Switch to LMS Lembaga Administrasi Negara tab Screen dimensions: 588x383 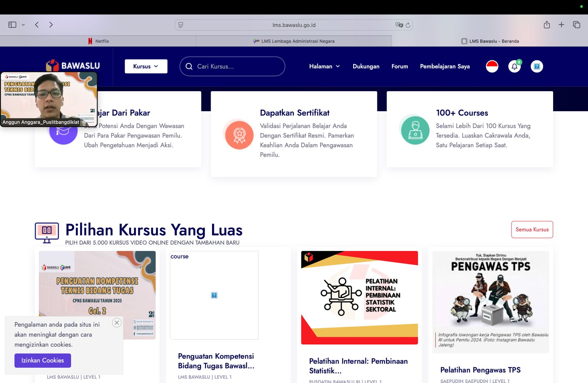pyautogui.click(x=294, y=41)
